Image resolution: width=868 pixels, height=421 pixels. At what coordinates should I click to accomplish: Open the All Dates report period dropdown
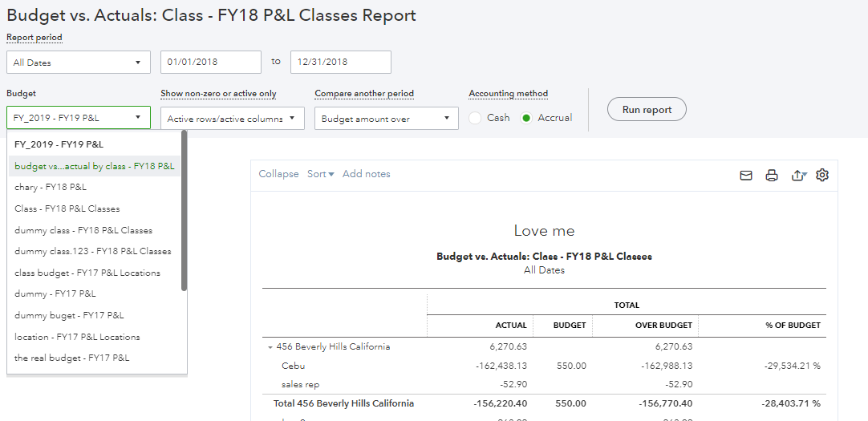tap(78, 63)
